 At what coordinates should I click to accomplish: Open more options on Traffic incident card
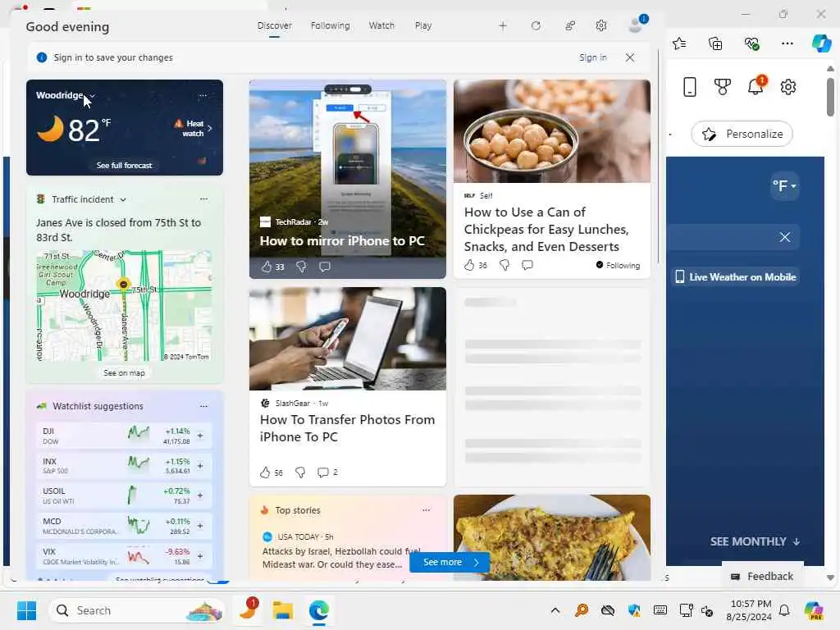pyautogui.click(x=203, y=199)
